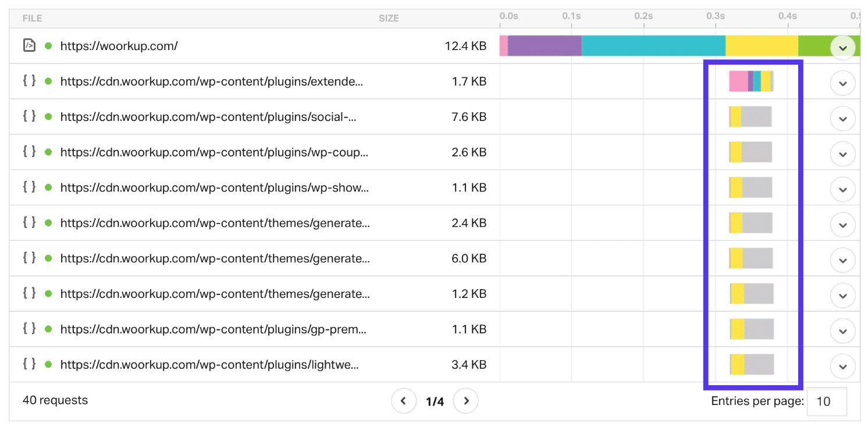Click the purple segment of the woorkup.com waterfall bar

pyautogui.click(x=545, y=45)
